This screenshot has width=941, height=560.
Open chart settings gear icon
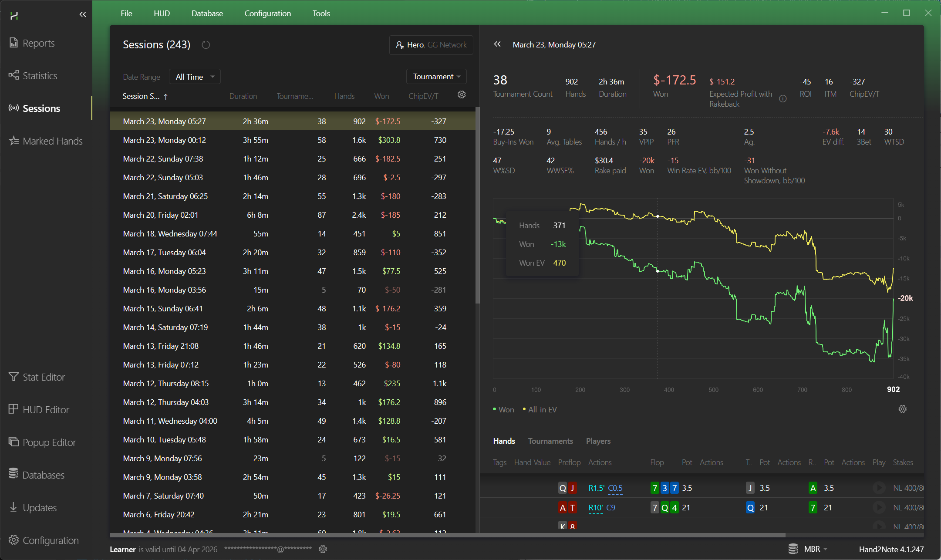(902, 409)
